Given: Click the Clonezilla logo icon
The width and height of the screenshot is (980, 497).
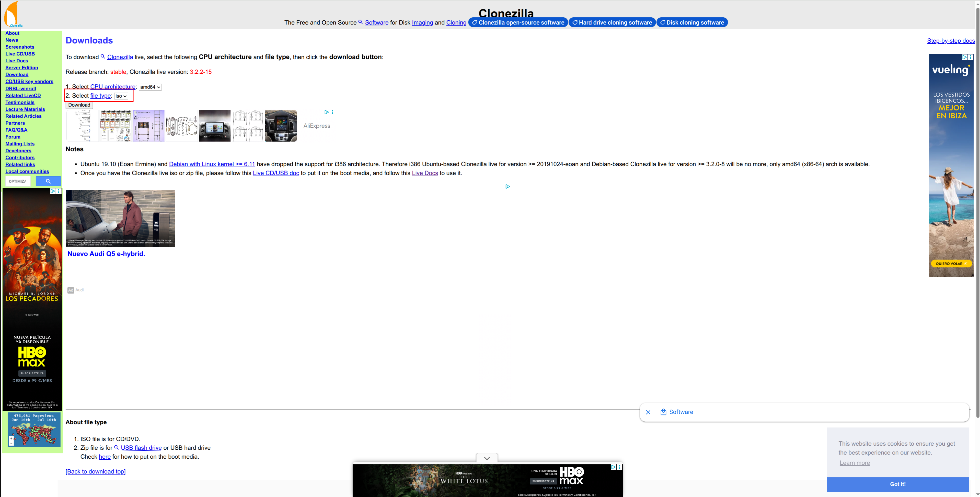Looking at the screenshot, I should 13,14.
